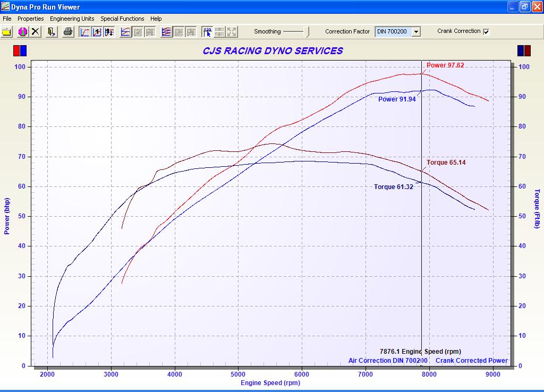Open the Correction Factor dropdown arrow

point(416,32)
